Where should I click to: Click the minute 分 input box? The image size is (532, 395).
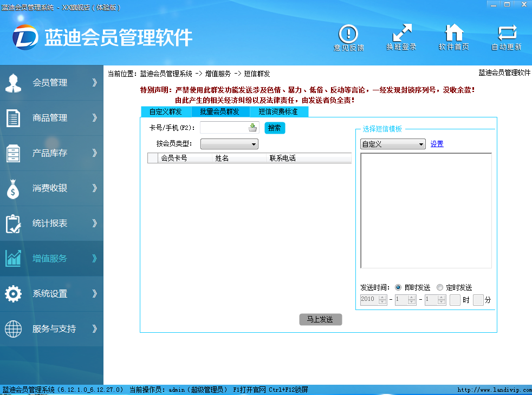click(478, 300)
